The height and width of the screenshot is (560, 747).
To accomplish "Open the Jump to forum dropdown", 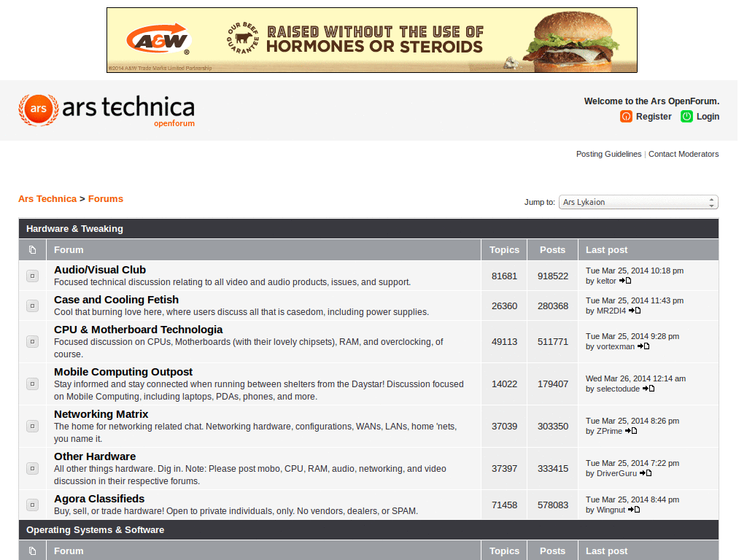I will [x=638, y=202].
